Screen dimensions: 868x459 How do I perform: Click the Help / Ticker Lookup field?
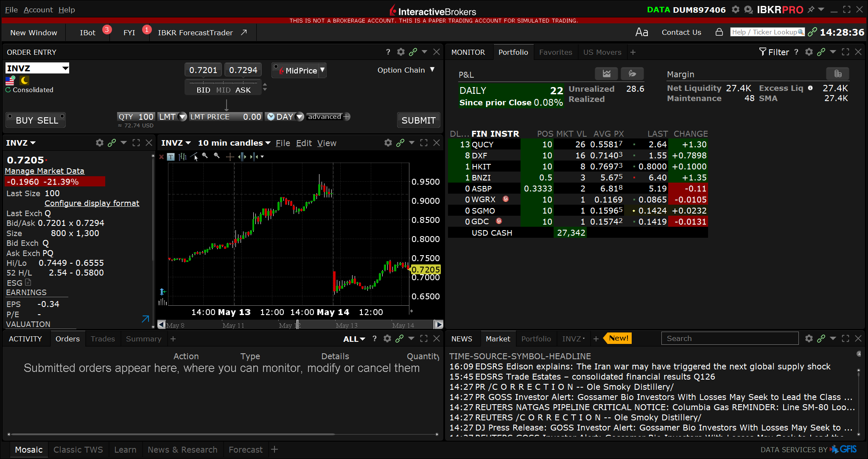point(767,32)
